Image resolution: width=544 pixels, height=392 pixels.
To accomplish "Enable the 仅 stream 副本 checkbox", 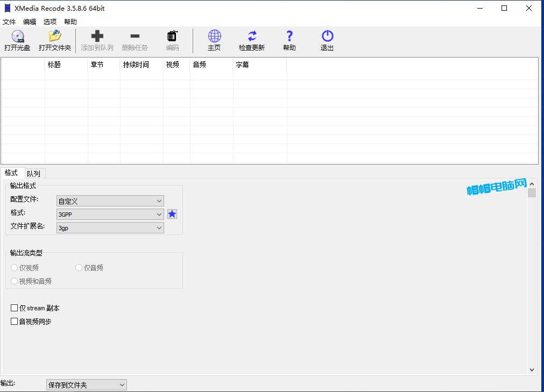I will (15, 308).
